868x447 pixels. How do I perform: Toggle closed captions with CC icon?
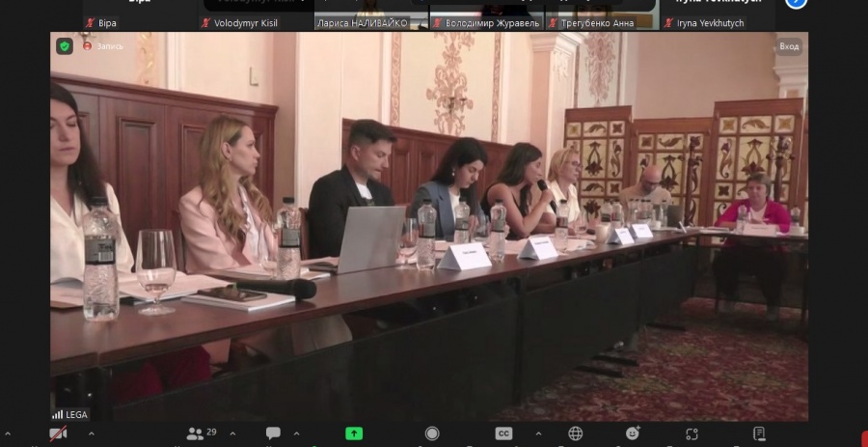pos(503,433)
